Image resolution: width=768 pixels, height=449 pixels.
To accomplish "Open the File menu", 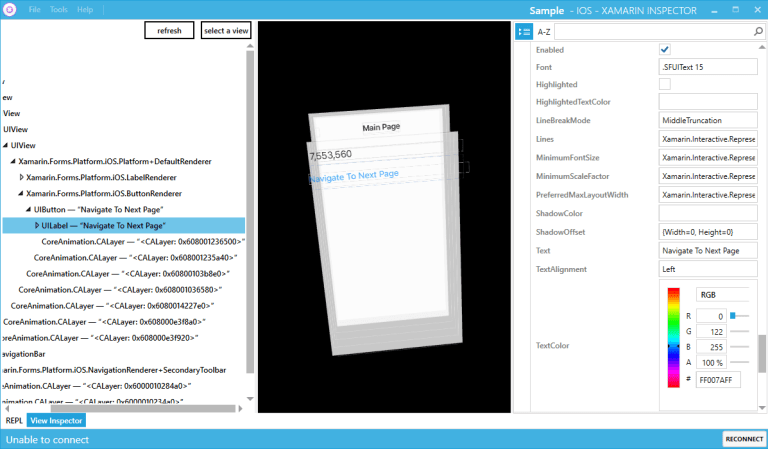I will tap(34, 9).
